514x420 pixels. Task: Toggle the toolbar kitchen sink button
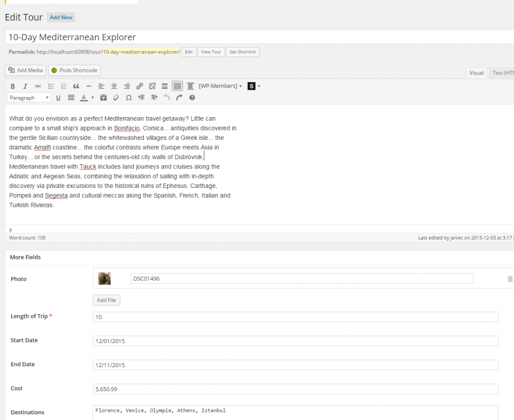click(x=177, y=86)
